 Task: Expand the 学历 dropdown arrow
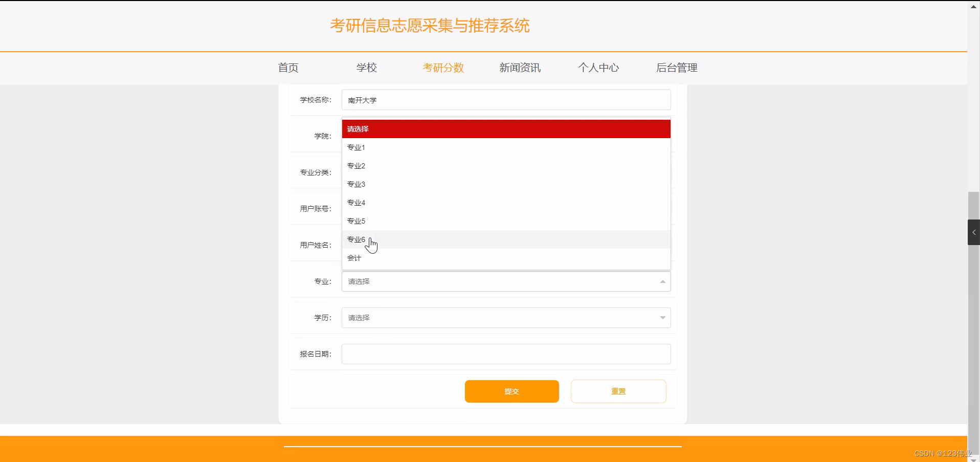662,317
